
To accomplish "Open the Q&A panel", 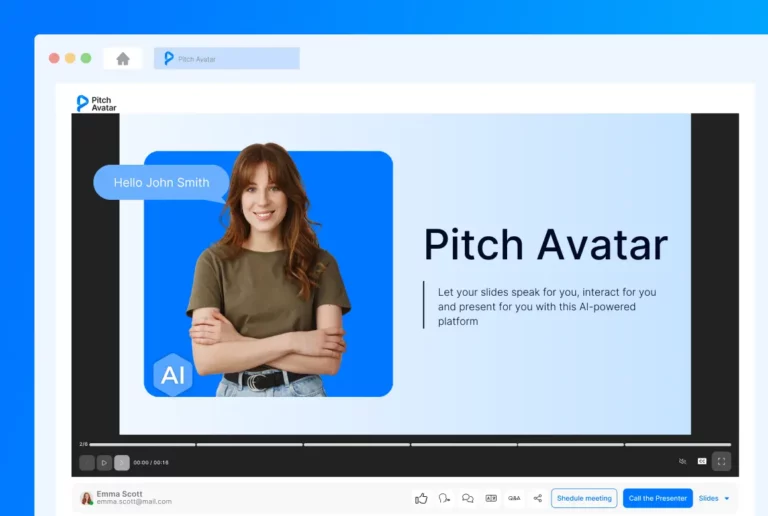I will [514, 498].
